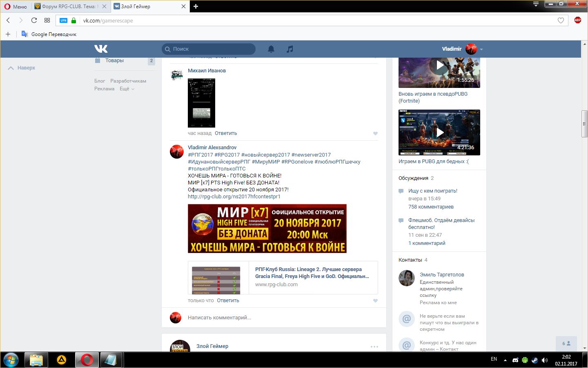This screenshot has height=368, width=588.
Task: Close the Злой Геймер tab
Action: point(183,7)
